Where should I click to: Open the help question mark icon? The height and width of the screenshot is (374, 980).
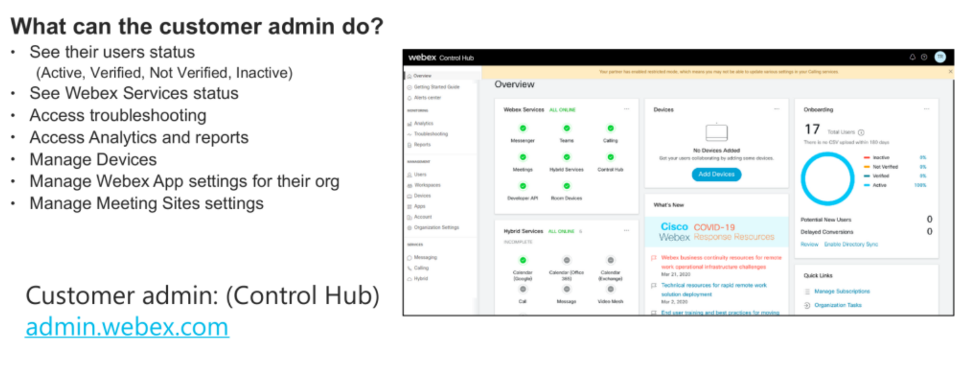point(924,58)
